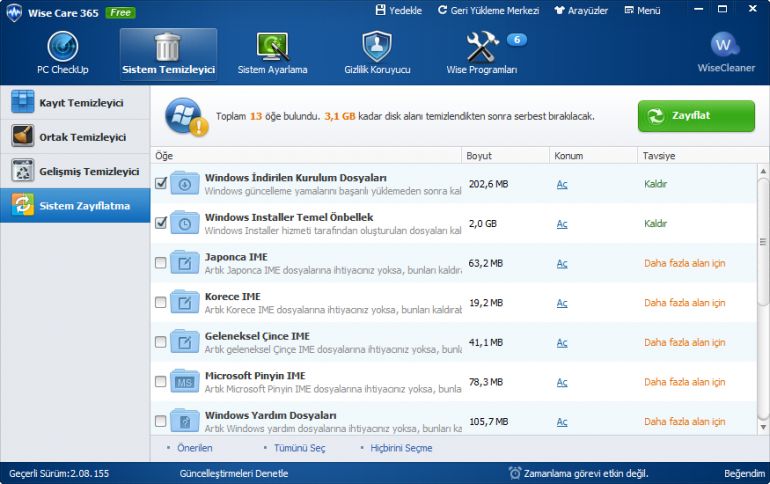Viewport: 770px width, 484px height.
Task: Check the Windows Yardım Dosyaları checkbox
Action: click(161, 421)
